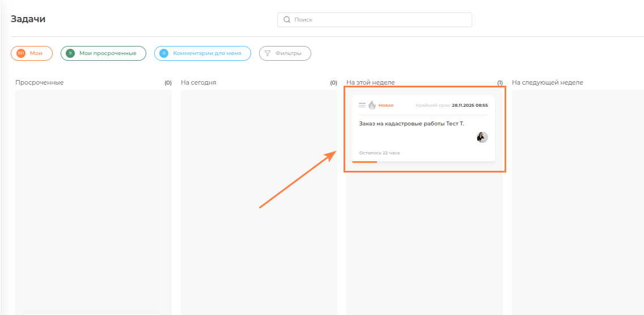This screenshot has height=315, width=644.
Task: Click the funnel icon in Фильтры
Action: [x=268, y=53]
